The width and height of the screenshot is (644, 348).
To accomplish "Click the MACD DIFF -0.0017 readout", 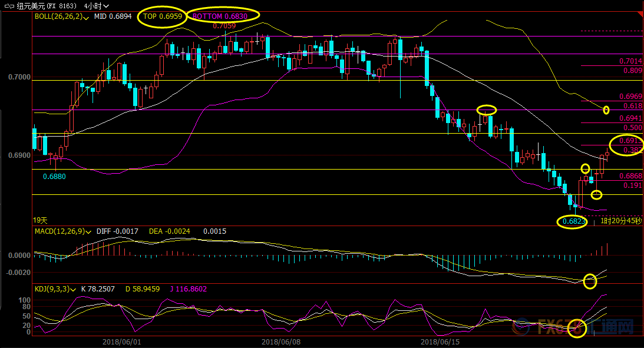I will (118, 232).
